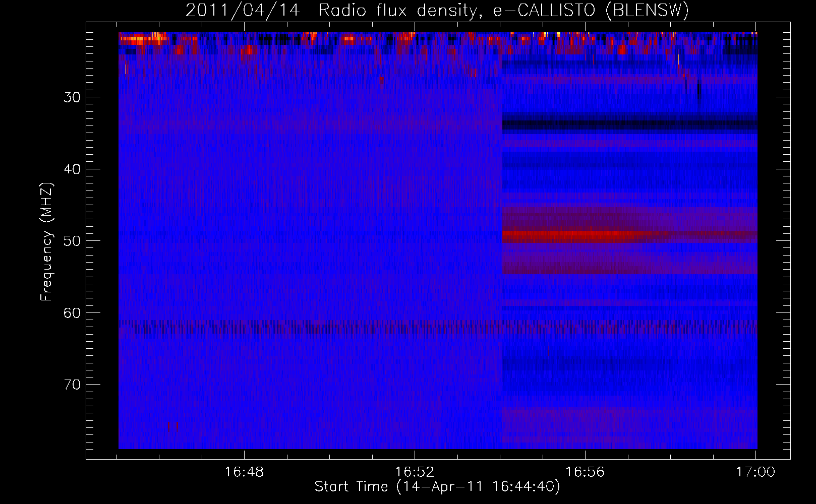Click the 16:56 time tick label
The width and height of the screenshot is (816, 504).
pyautogui.click(x=585, y=472)
